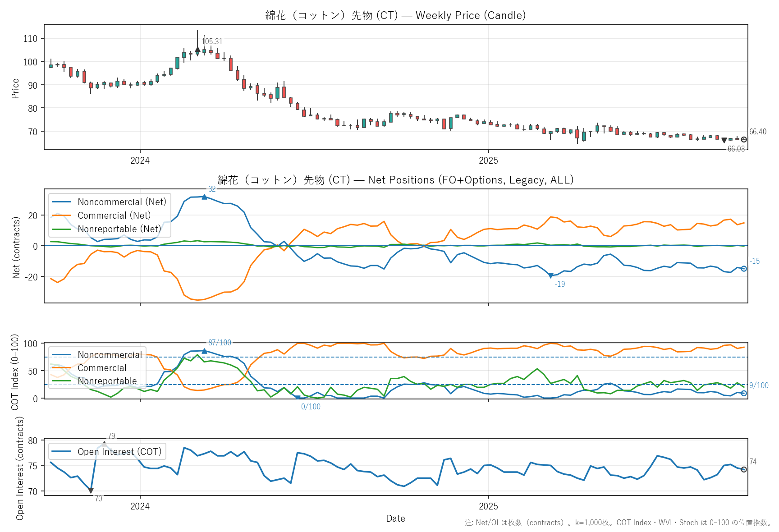Click the Nonreportable entry in the COT Index legend
The height and width of the screenshot is (532, 779).
(107, 381)
